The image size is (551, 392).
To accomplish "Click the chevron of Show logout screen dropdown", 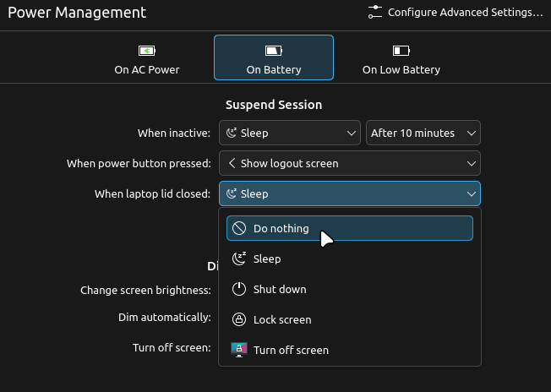I will point(472,163).
